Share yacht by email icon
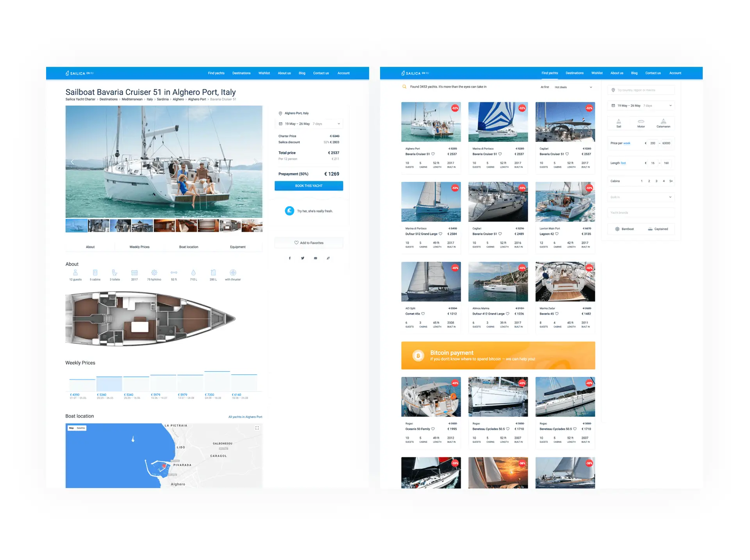Viewport: 750px width, 560px height. [x=315, y=258]
